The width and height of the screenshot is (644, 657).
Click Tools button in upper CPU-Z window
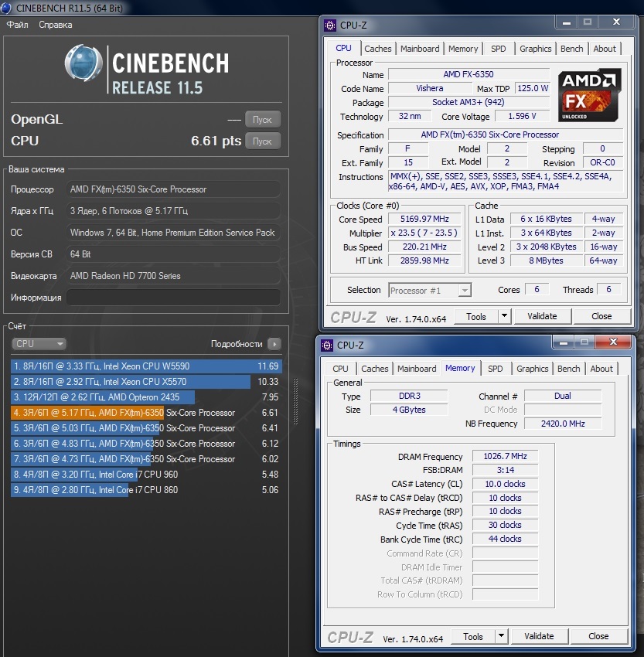[x=476, y=316]
